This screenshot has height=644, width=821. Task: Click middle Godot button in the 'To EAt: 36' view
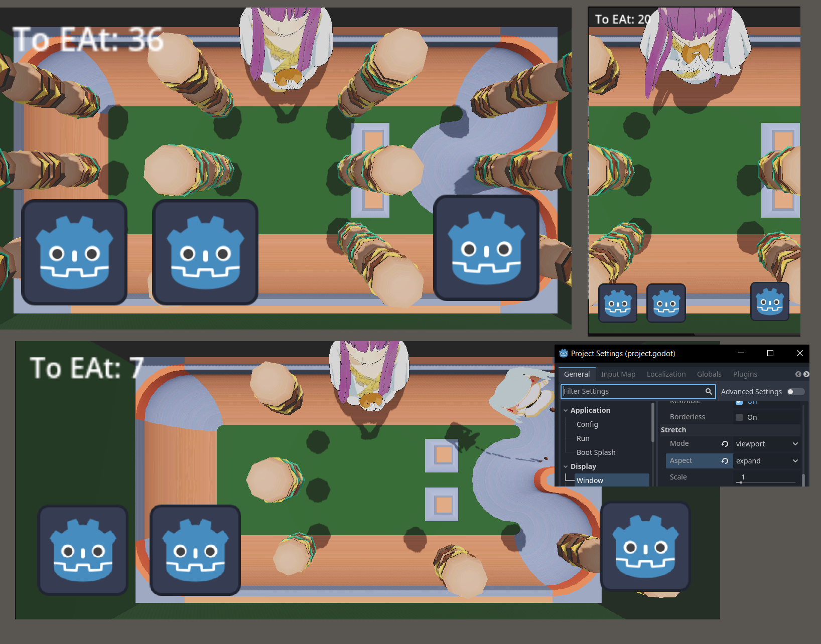(x=205, y=252)
